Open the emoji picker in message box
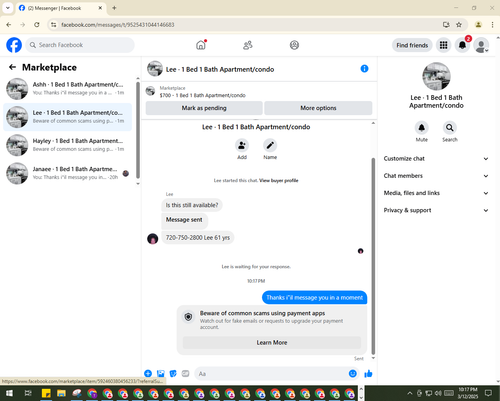The width and height of the screenshot is (500, 401). click(353, 374)
